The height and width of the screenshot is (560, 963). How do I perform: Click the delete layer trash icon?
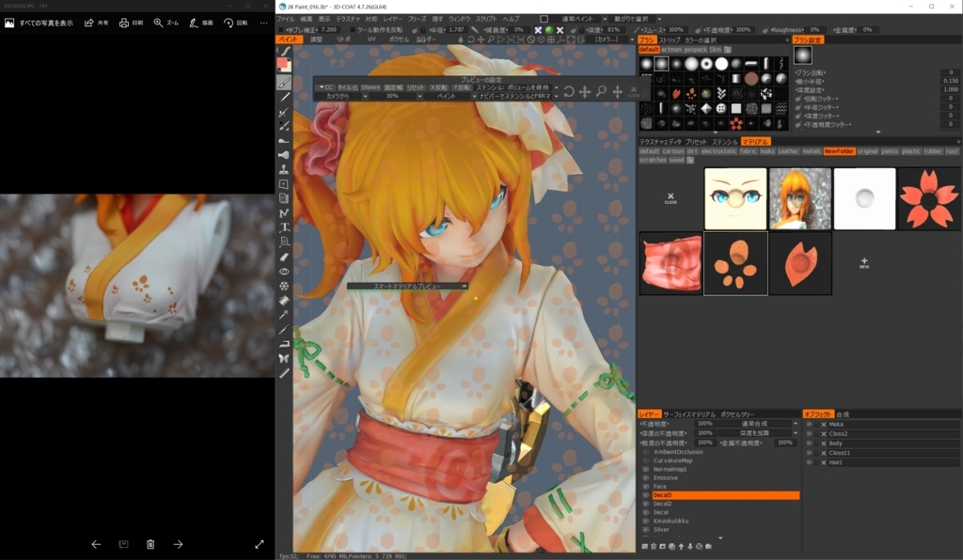(x=654, y=546)
